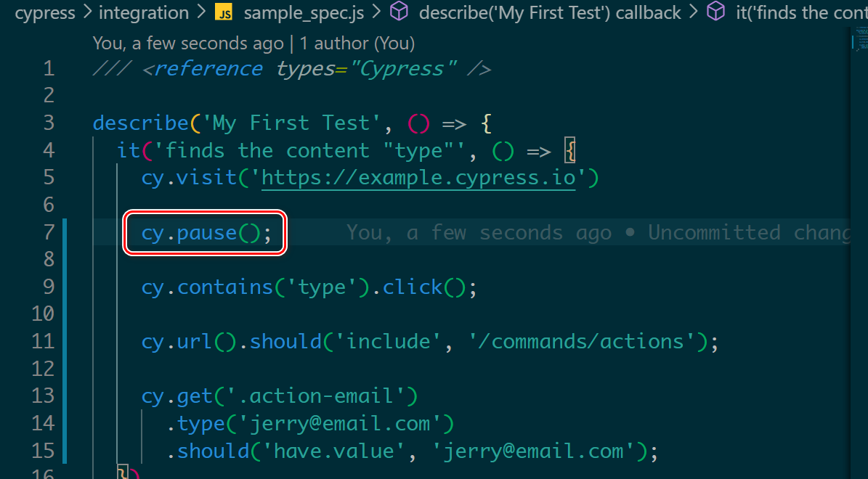Click the '1 author (You)' CodeLens
This screenshot has height=479, width=868.
pyautogui.click(x=357, y=44)
